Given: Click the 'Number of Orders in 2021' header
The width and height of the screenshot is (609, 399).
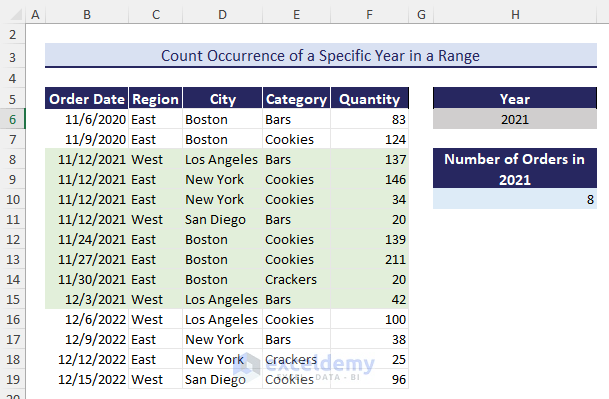Looking at the screenshot, I should tap(515, 169).
